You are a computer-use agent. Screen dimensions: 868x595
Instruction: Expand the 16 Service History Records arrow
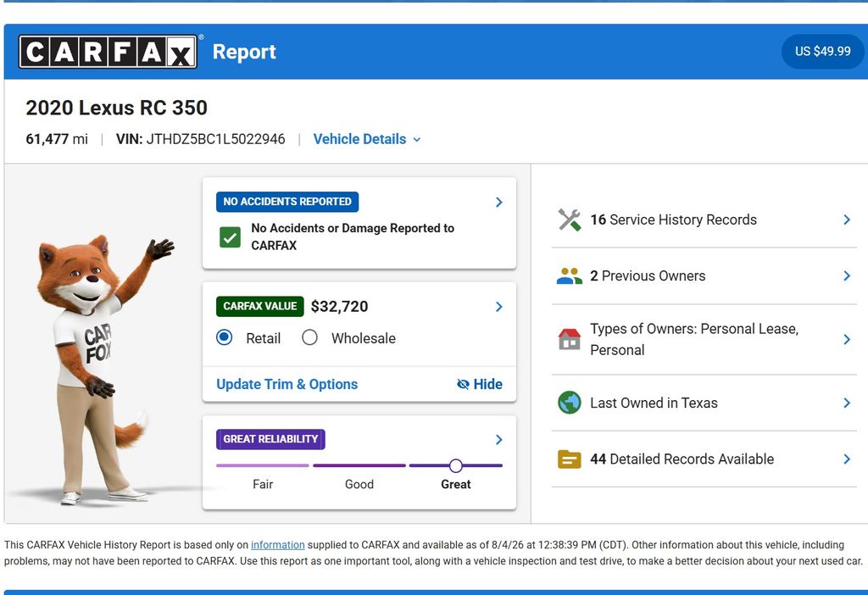tap(847, 220)
